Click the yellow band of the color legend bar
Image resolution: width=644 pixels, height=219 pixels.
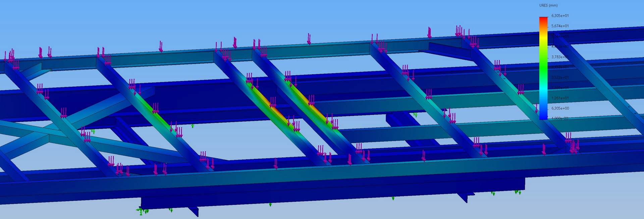point(543,39)
